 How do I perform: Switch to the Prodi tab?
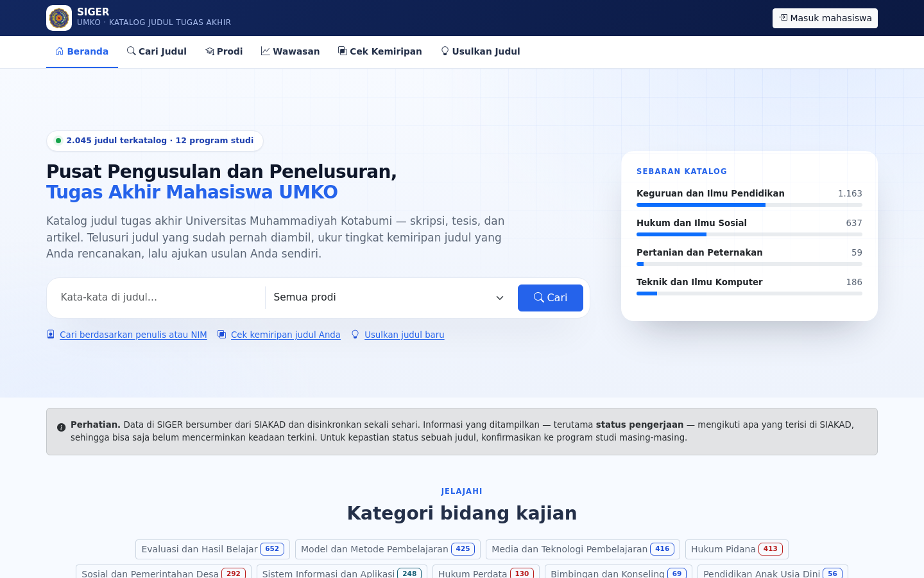pos(224,51)
